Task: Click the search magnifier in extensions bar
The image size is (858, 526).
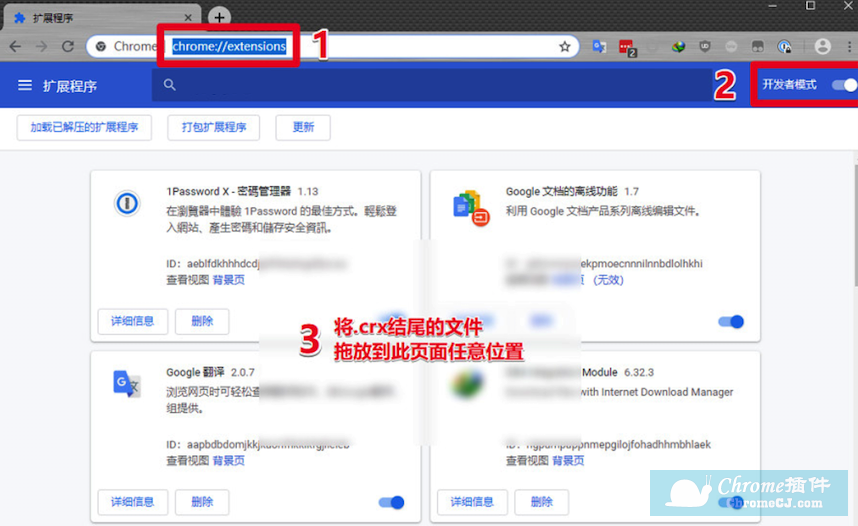Action: [x=170, y=85]
